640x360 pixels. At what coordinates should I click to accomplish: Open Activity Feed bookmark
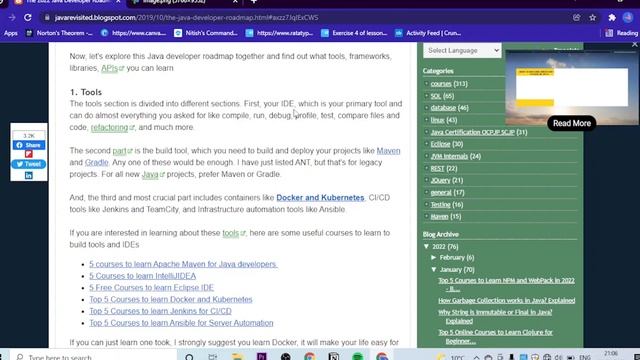(428, 33)
